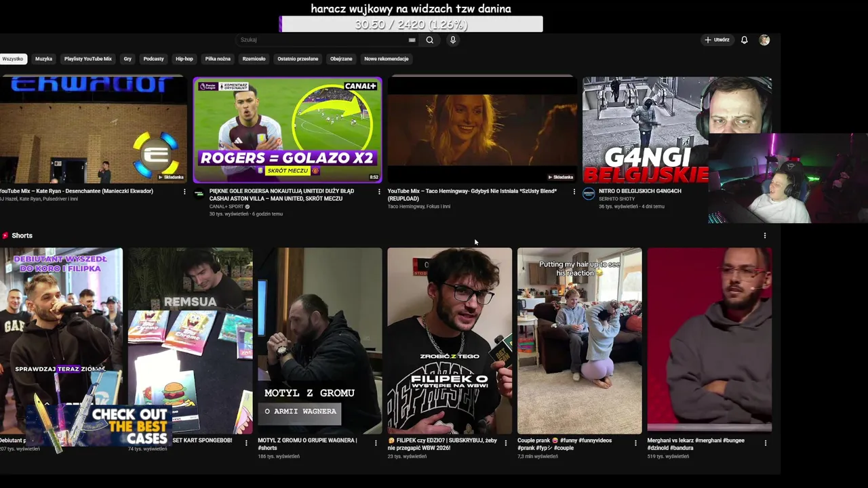Open options for Merghani vs lekarz short
Screen dimensions: 868x488
[765, 443]
